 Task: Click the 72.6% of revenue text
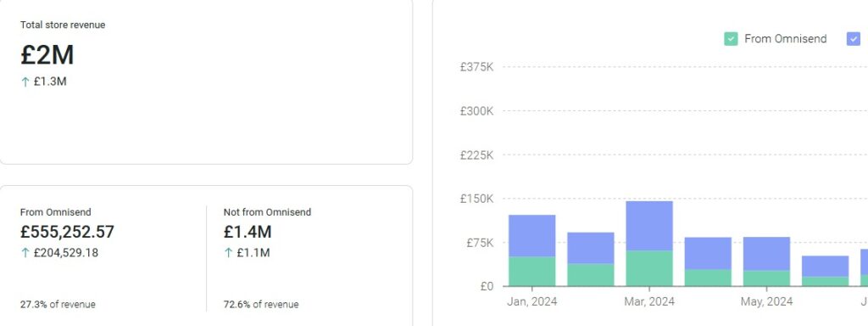point(261,305)
